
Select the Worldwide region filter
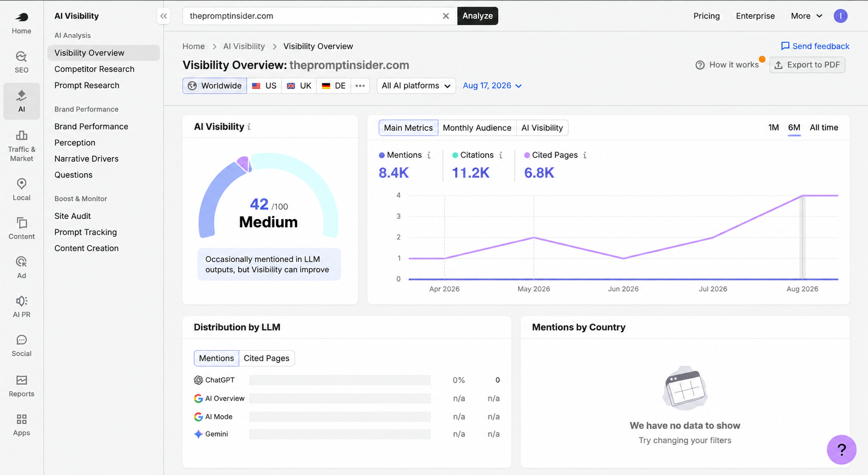(x=215, y=85)
